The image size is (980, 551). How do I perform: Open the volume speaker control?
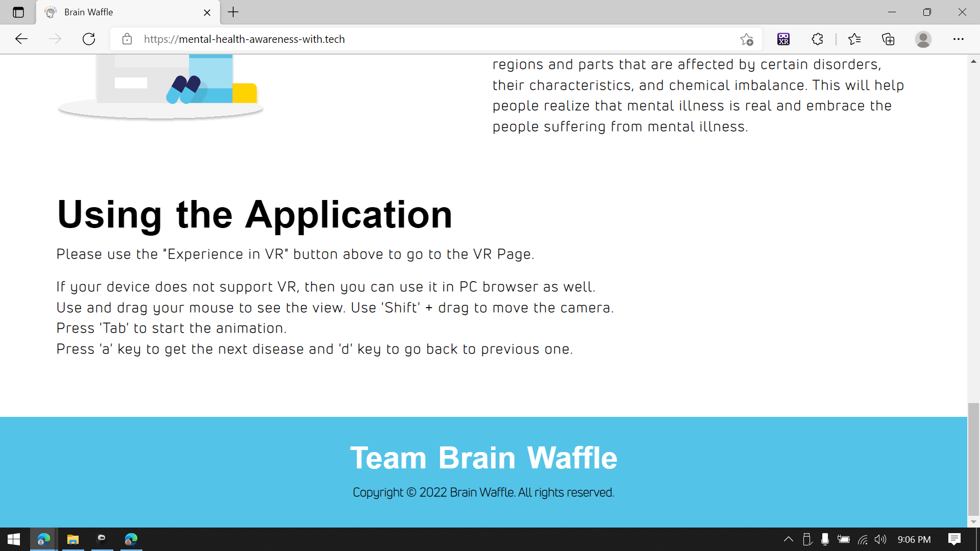pos(880,539)
